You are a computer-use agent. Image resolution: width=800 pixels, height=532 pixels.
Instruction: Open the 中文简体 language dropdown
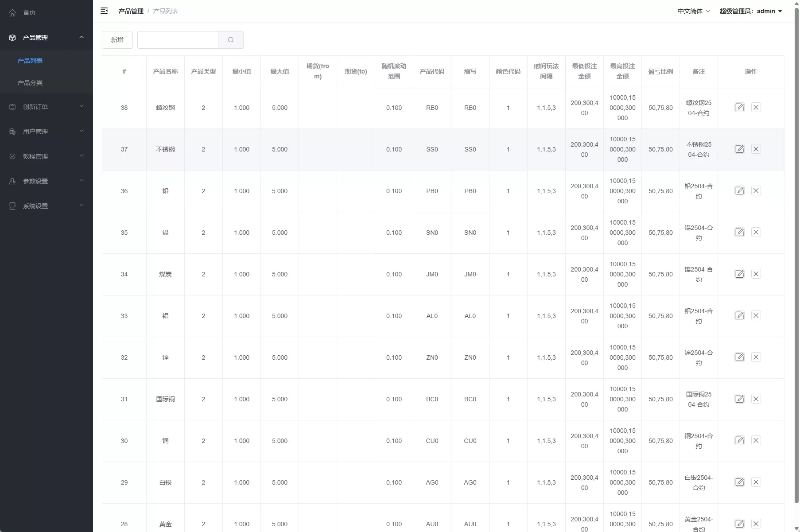[x=693, y=11]
